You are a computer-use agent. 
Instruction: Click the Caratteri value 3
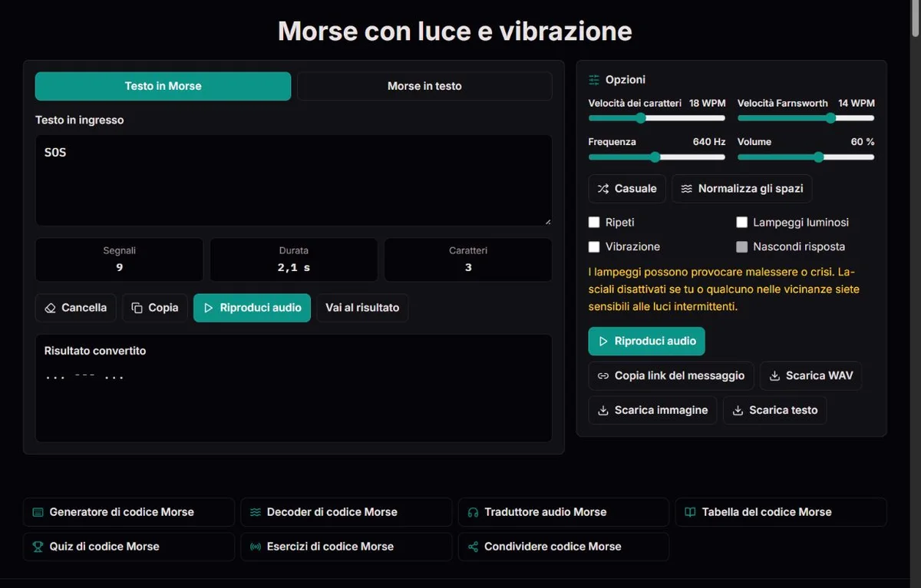point(468,268)
